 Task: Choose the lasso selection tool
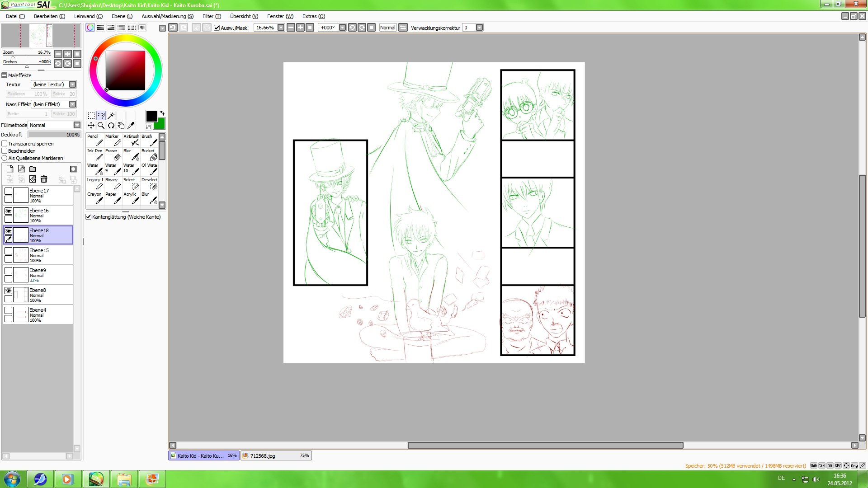tap(101, 116)
